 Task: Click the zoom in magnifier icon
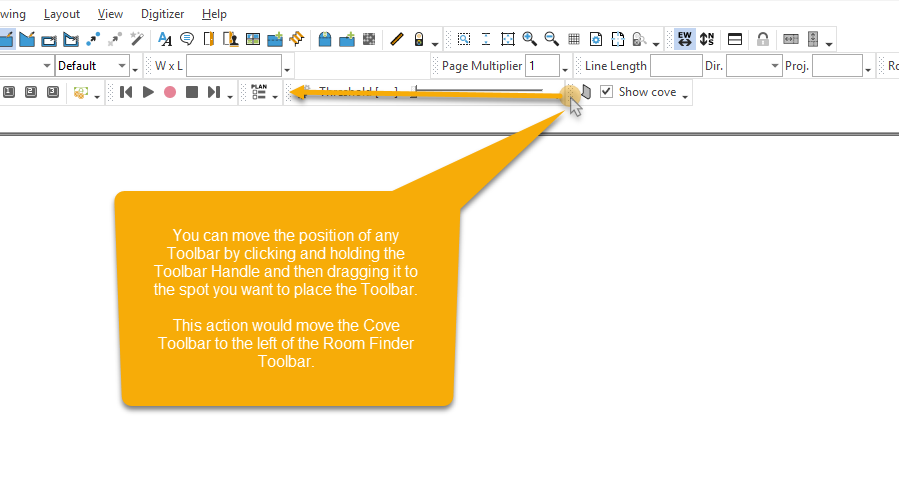point(530,39)
